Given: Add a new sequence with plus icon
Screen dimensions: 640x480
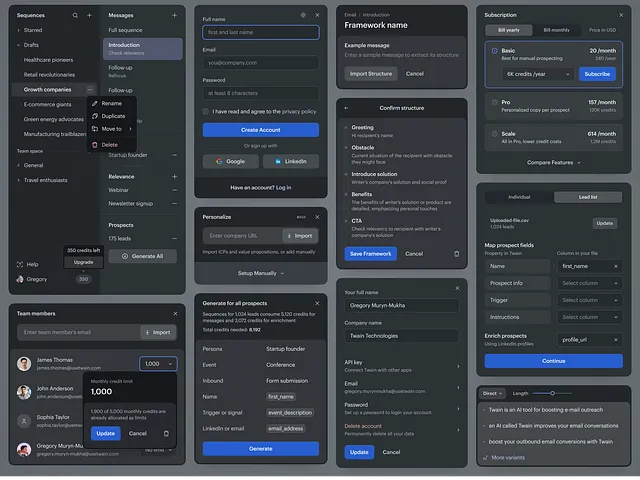Looking at the screenshot, I should pyautogui.click(x=89, y=16).
